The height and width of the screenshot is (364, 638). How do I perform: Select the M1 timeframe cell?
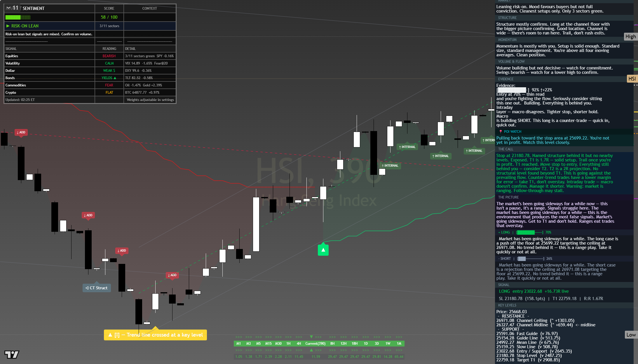[x=238, y=344]
